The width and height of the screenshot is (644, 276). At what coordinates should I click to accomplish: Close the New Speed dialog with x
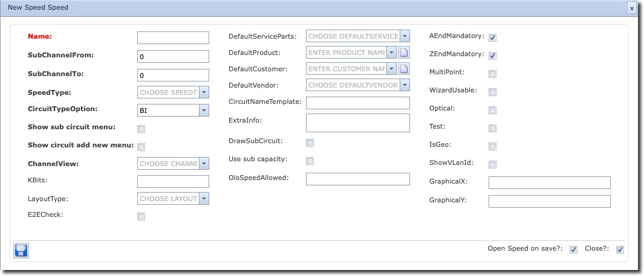click(631, 8)
